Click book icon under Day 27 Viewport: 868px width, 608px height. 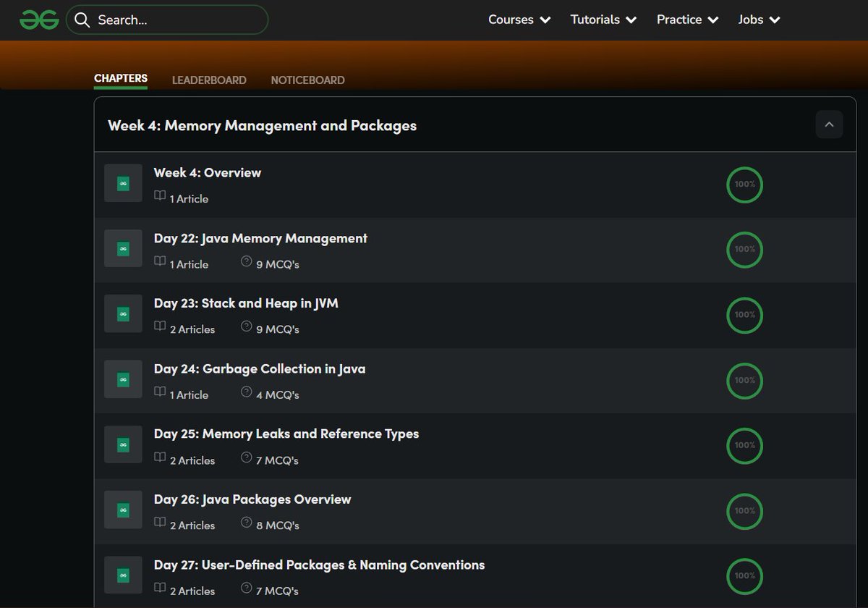pos(160,588)
